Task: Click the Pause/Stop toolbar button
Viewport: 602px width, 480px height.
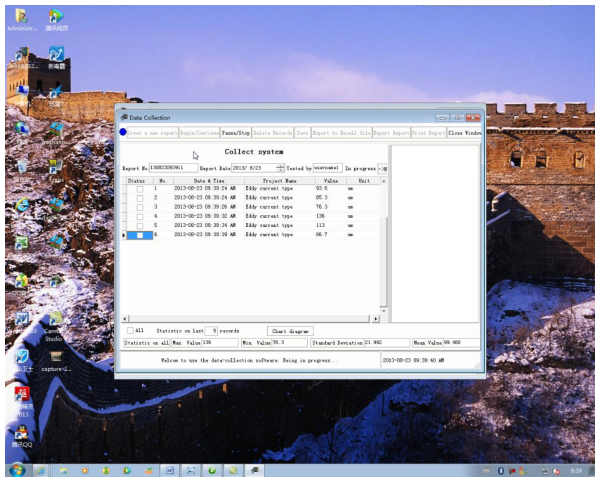Action: 236,133
